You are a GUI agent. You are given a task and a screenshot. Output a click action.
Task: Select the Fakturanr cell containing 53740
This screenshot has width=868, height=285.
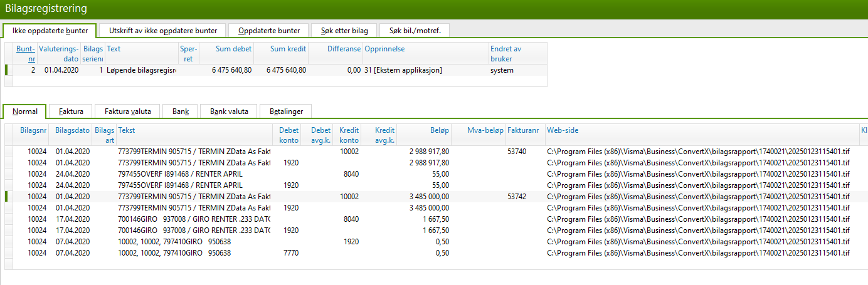[517, 151]
